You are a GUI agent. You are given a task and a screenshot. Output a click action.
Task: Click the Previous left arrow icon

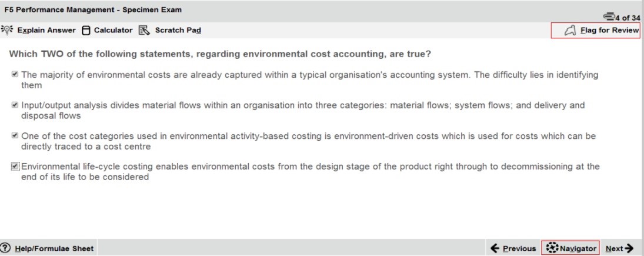pos(495,248)
